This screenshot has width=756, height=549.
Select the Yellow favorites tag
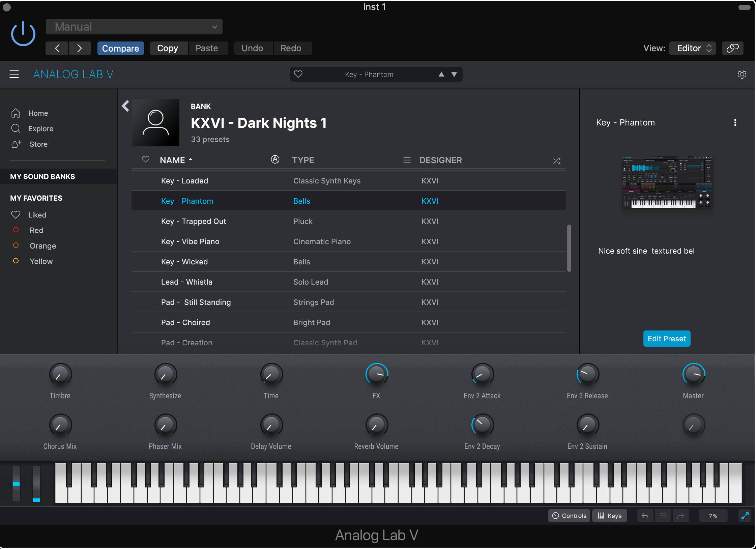tap(33, 261)
